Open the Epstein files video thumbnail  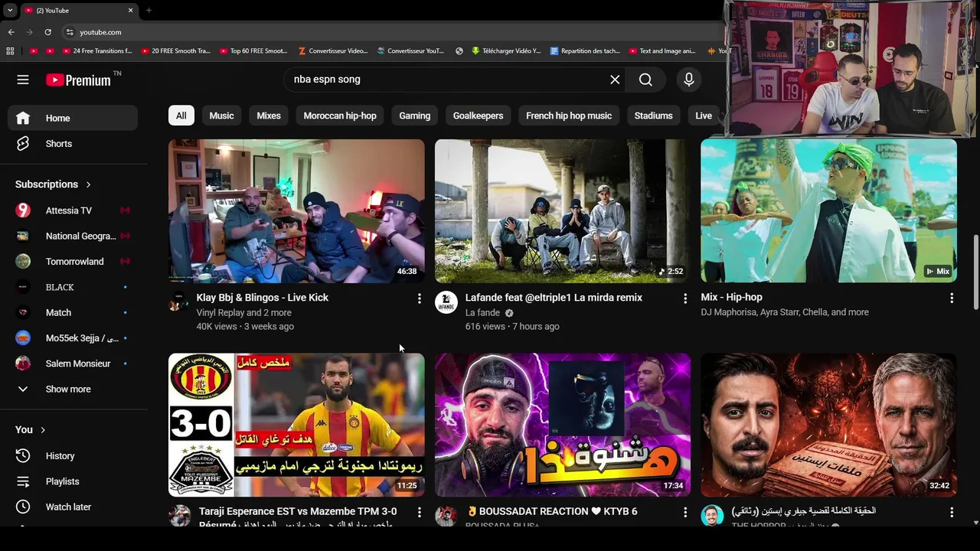tap(828, 425)
